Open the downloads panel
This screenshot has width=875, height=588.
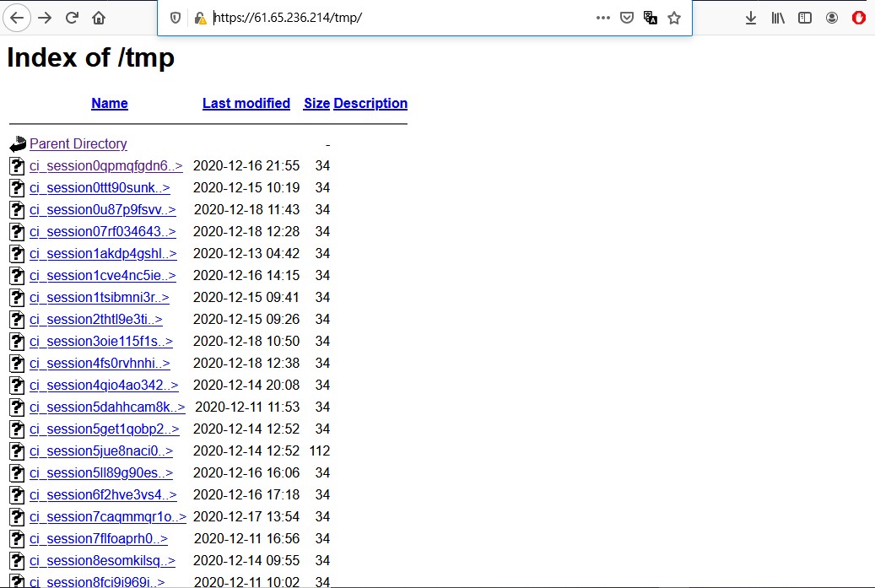[751, 18]
